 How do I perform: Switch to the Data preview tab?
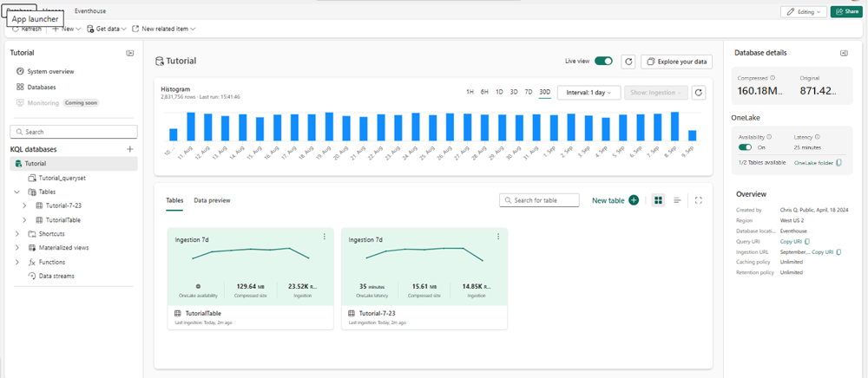212,200
